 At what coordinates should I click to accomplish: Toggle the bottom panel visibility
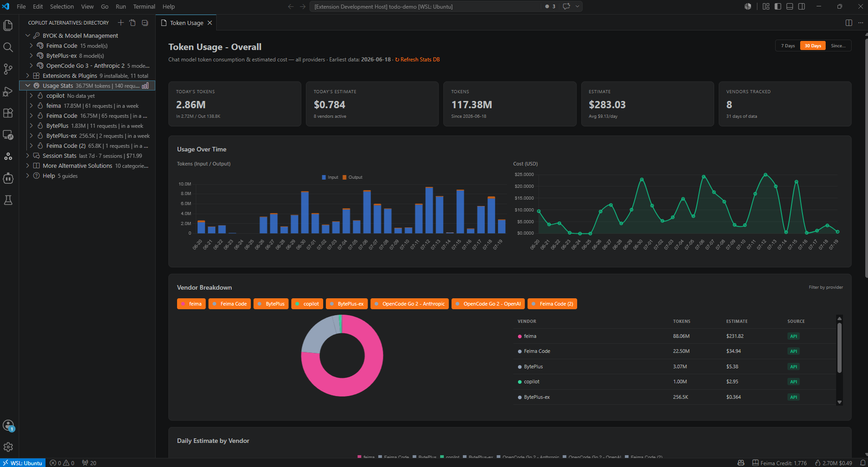click(x=790, y=6)
